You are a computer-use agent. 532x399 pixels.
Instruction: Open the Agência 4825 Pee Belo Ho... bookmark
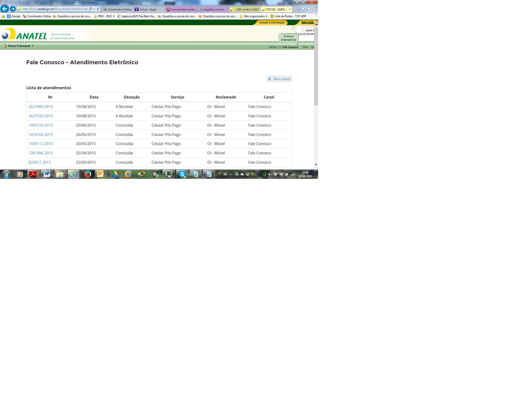point(136,16)
